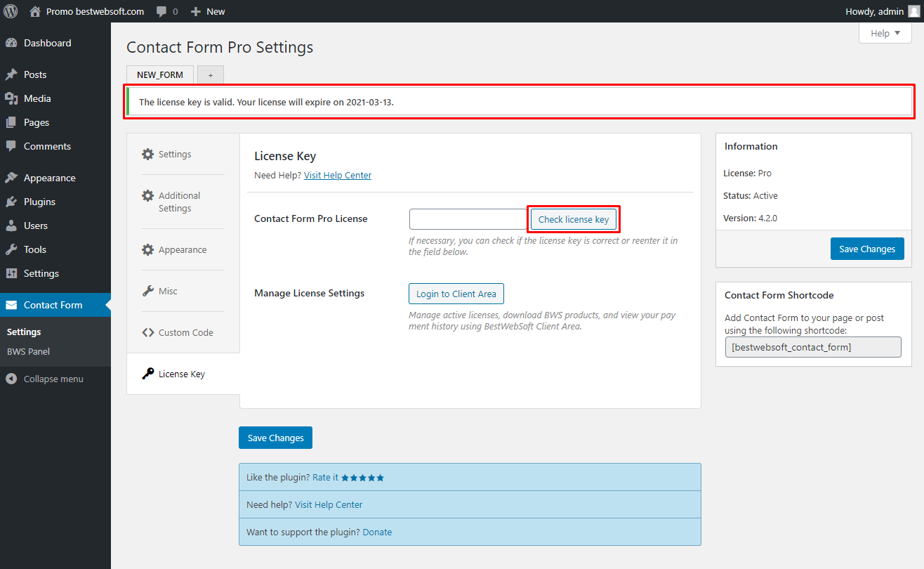
Task: Click the license key valid notice text
Action: pos(266,102)
